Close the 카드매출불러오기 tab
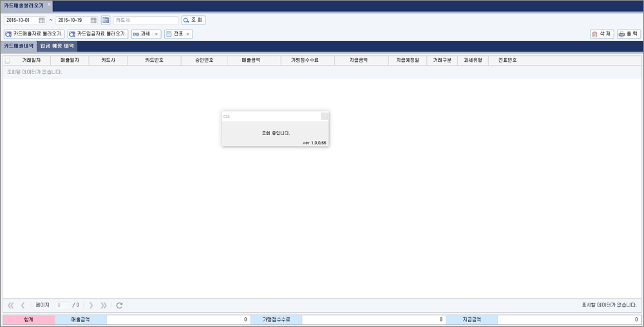This screenshot has width=644, height=327. (49, 5)
